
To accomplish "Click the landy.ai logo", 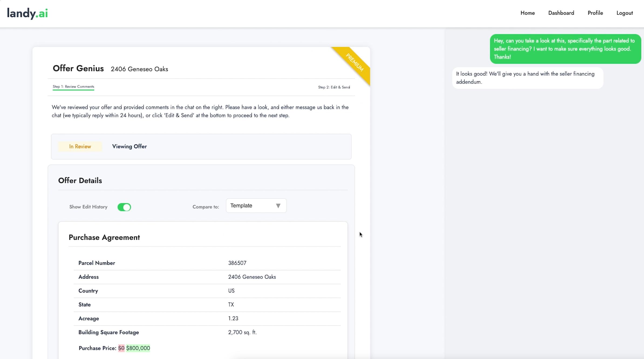I will point(27,13).
